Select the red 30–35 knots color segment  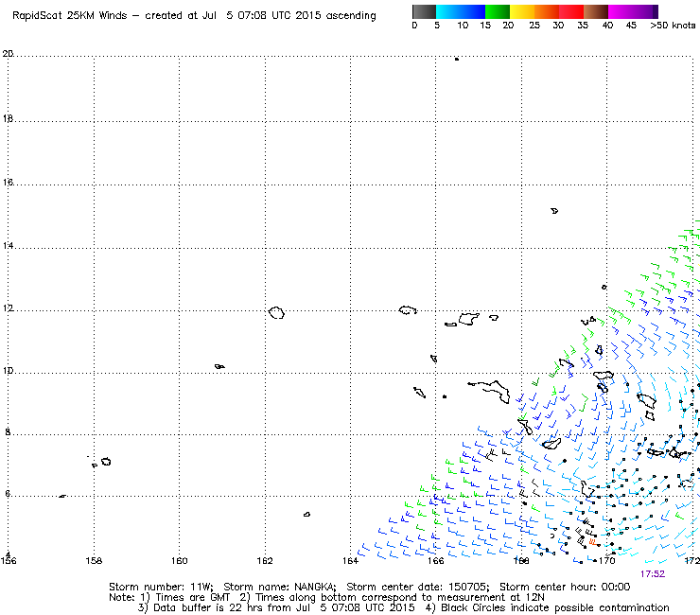[x=571, y=11]
